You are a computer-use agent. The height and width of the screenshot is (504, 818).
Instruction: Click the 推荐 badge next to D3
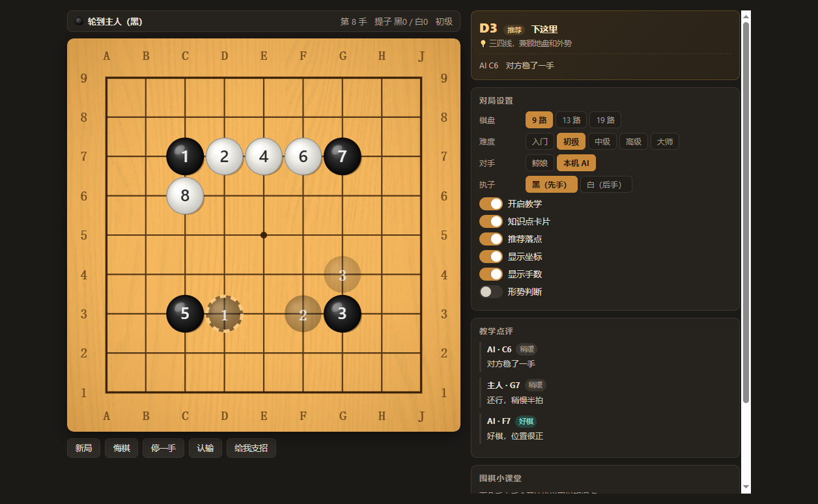point(515,29)
